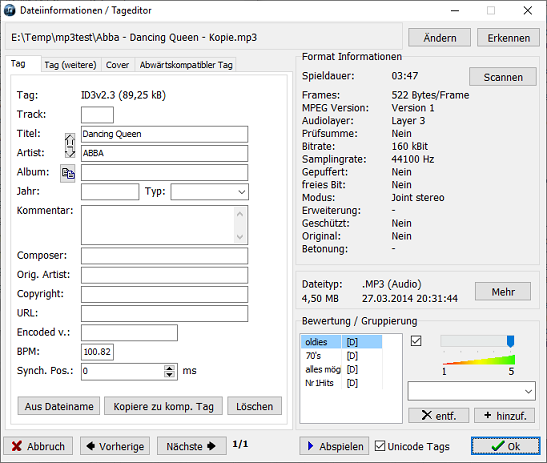Open the Cover tab

(x=117, y=65)
